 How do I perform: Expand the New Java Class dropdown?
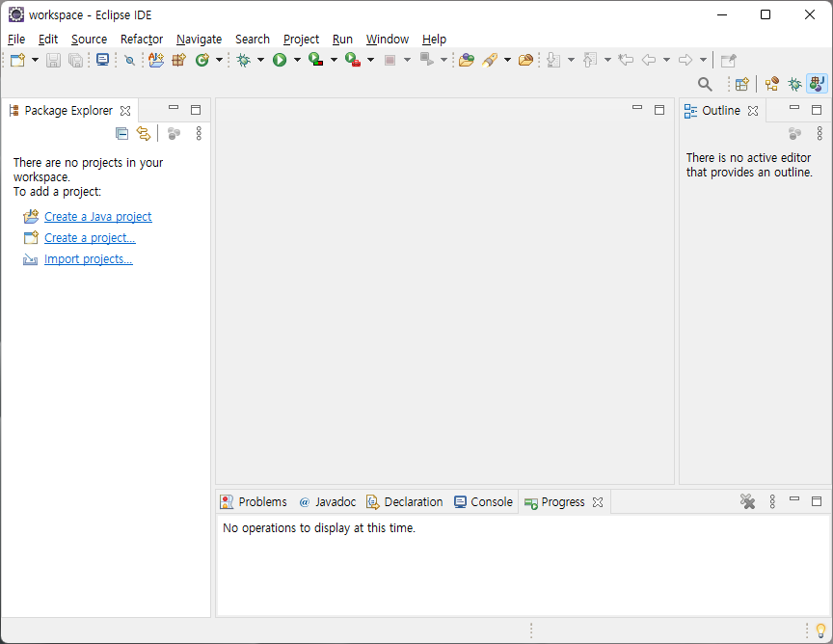(x=219, y=60)
